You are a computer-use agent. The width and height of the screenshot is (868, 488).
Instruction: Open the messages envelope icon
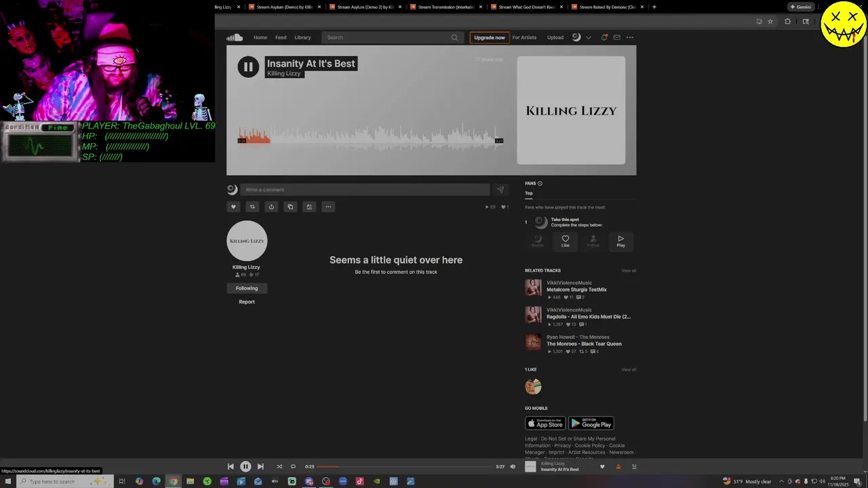pyautogui.click(x=616, y=37)
